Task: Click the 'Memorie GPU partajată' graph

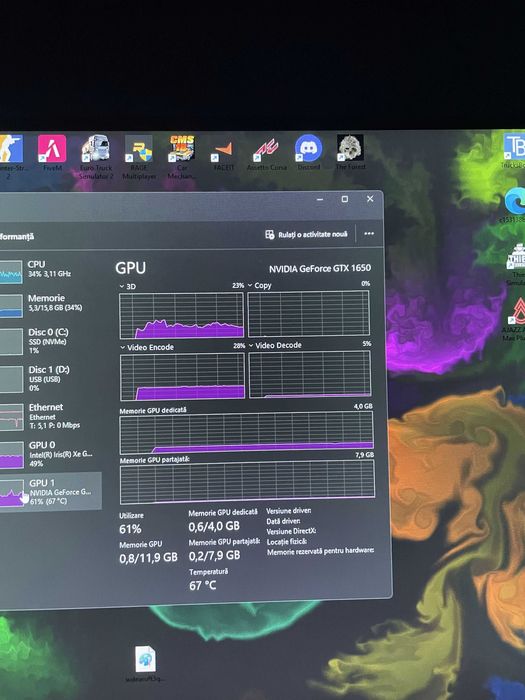Action: (x=247, y=482)
